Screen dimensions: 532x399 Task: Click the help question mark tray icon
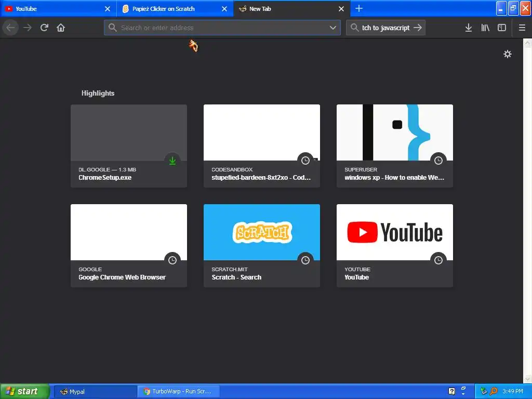coord(451,391)
